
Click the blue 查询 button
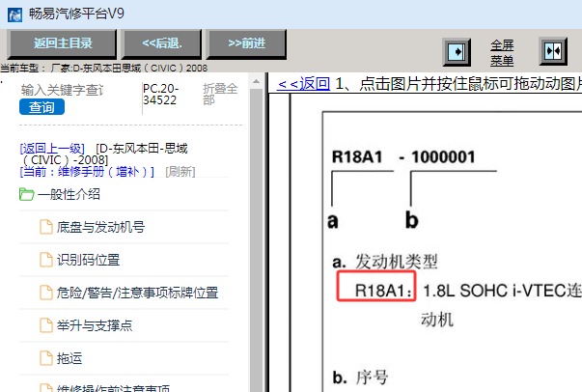click(42, 107)
